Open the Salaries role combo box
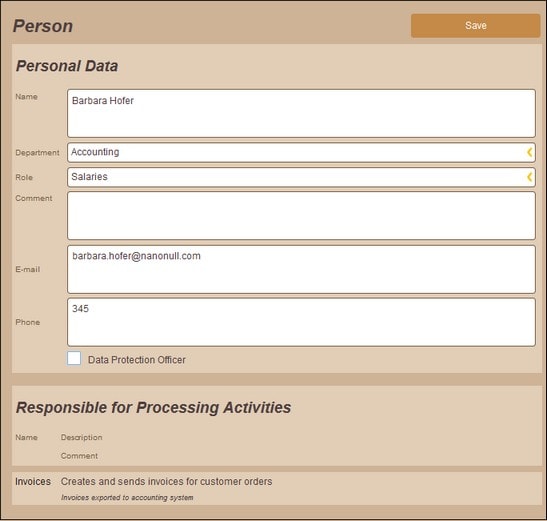 [301, 177]
